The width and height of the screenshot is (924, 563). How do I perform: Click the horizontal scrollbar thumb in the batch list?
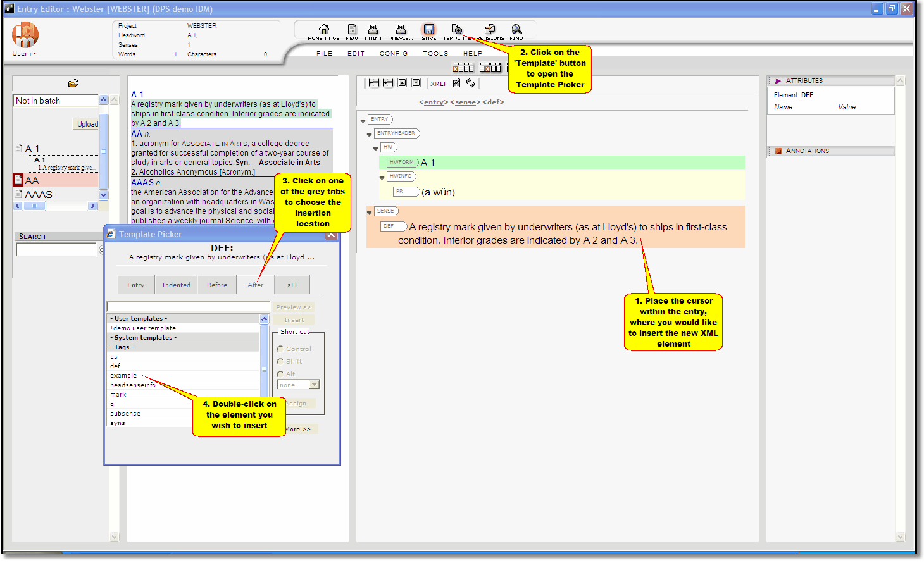35,206
